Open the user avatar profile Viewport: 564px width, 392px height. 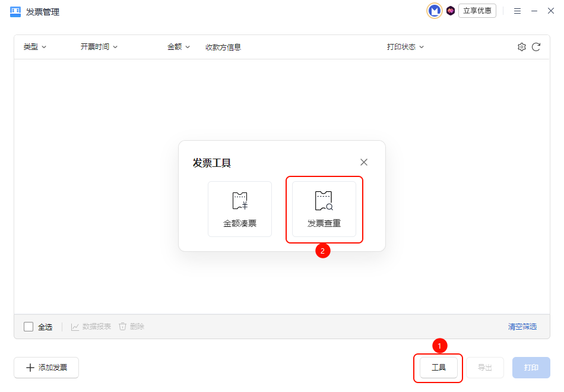pyautogui.click(x=435, y=11)
